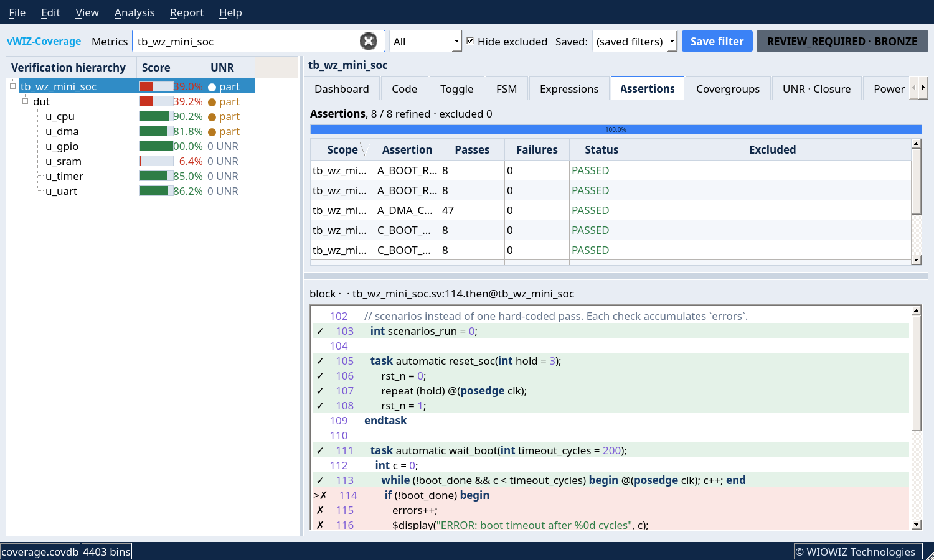Click the REVIEW_REQUIRED · BRONZE button

click(842, 41)
